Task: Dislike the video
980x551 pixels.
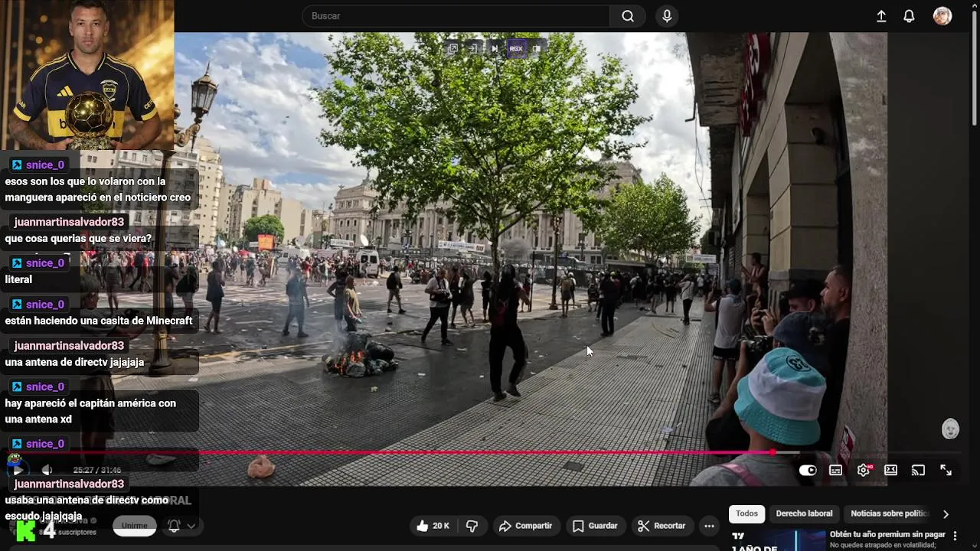Action: coord(472,526)
